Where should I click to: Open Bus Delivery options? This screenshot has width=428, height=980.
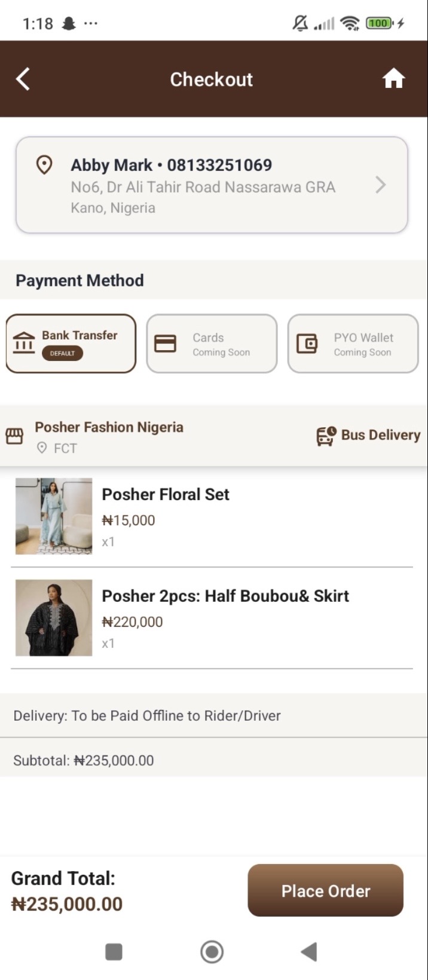coord(368,436)
